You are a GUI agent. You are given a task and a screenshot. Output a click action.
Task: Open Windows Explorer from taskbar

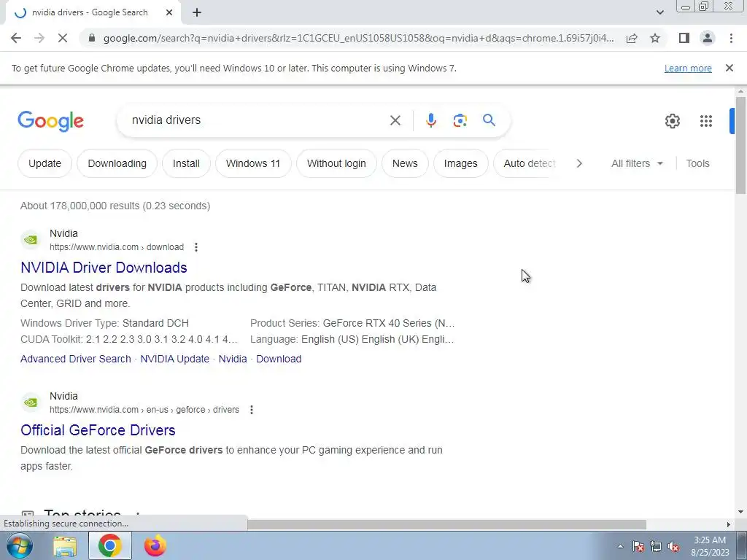[x=65, y=546]
